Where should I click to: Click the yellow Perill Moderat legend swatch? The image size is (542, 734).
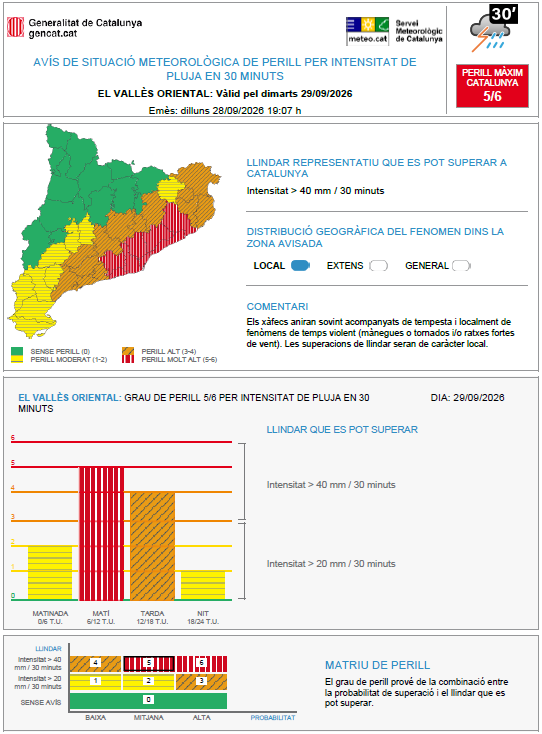tap(17, 359)
